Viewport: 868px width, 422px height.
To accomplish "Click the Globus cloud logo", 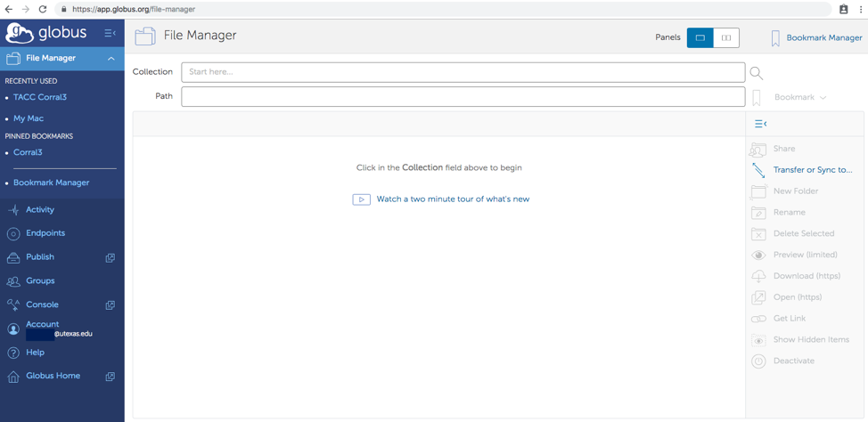I will [x=20, y=33].
